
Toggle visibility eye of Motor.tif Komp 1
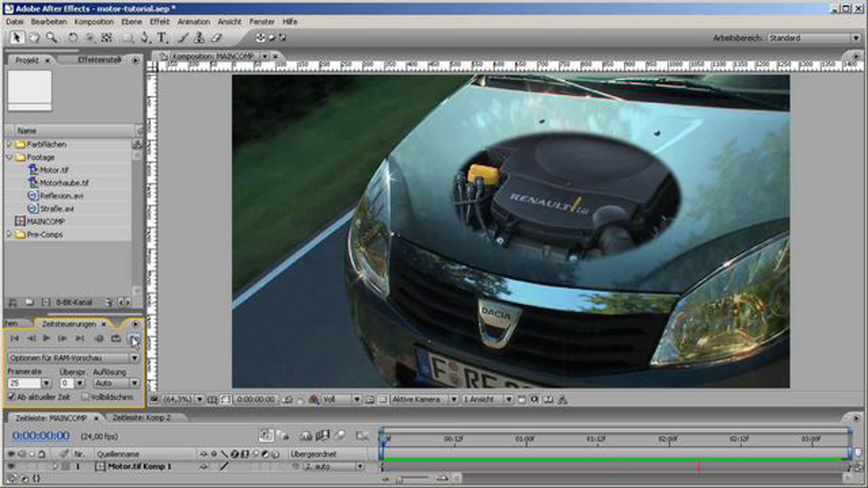point(11,467)
